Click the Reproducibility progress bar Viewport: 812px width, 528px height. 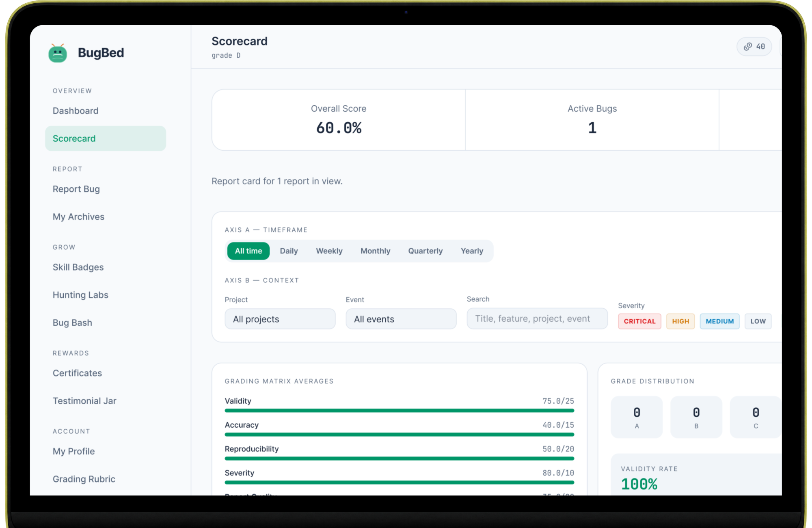click(x=400, y=459)
